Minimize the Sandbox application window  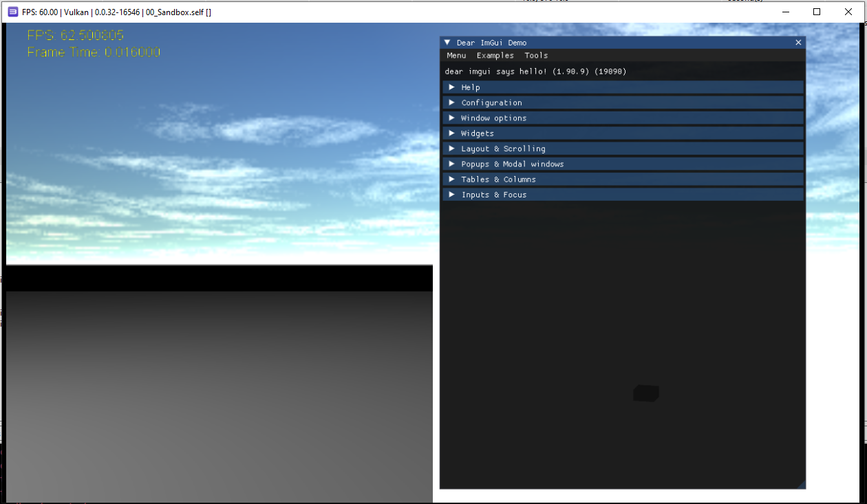(784, 12)
